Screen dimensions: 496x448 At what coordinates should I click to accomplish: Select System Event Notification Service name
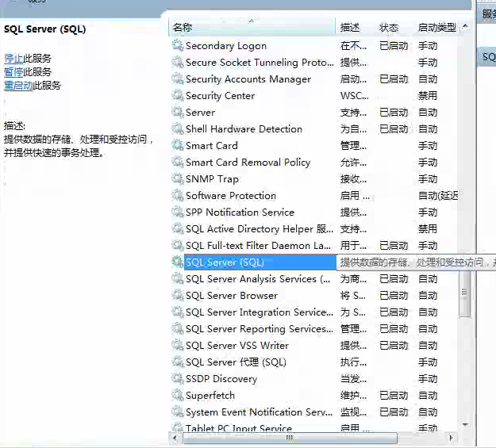259,412
